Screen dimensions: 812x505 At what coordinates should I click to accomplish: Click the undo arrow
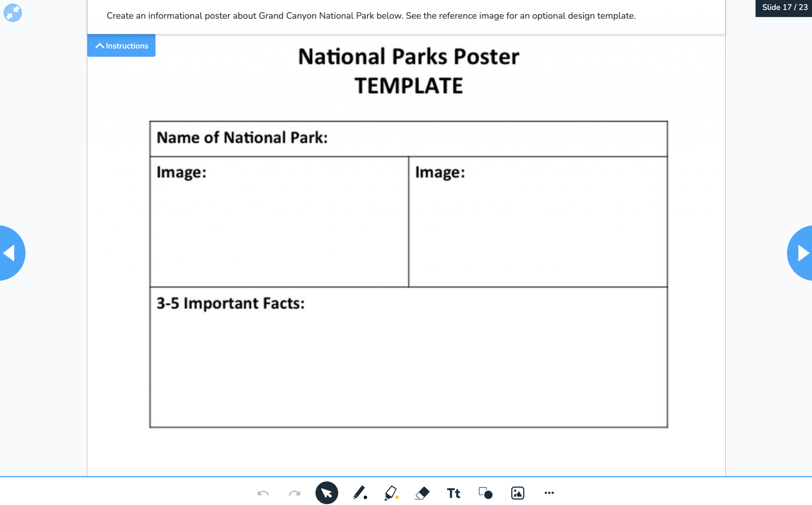coord(264,494)
